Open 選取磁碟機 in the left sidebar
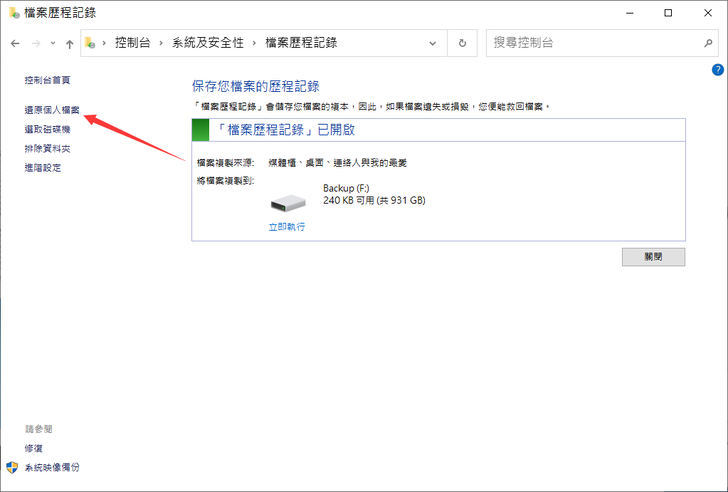728x492 pixels. point(47,129)
